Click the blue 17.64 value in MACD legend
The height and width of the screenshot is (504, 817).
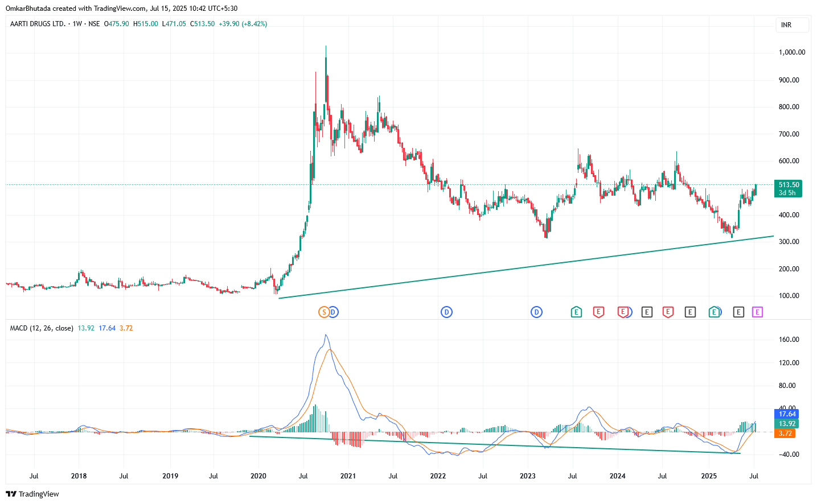tap(107, 328)
